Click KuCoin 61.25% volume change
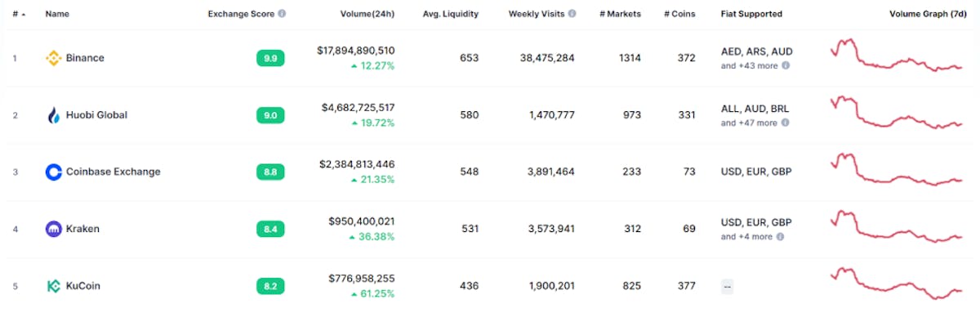980x313 pixels. click(373, 293)
